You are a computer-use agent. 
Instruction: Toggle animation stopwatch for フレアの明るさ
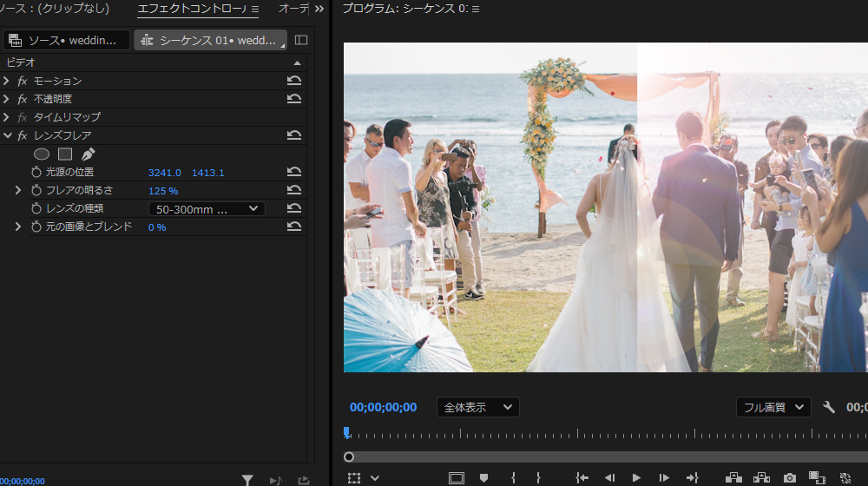(36, 190)
